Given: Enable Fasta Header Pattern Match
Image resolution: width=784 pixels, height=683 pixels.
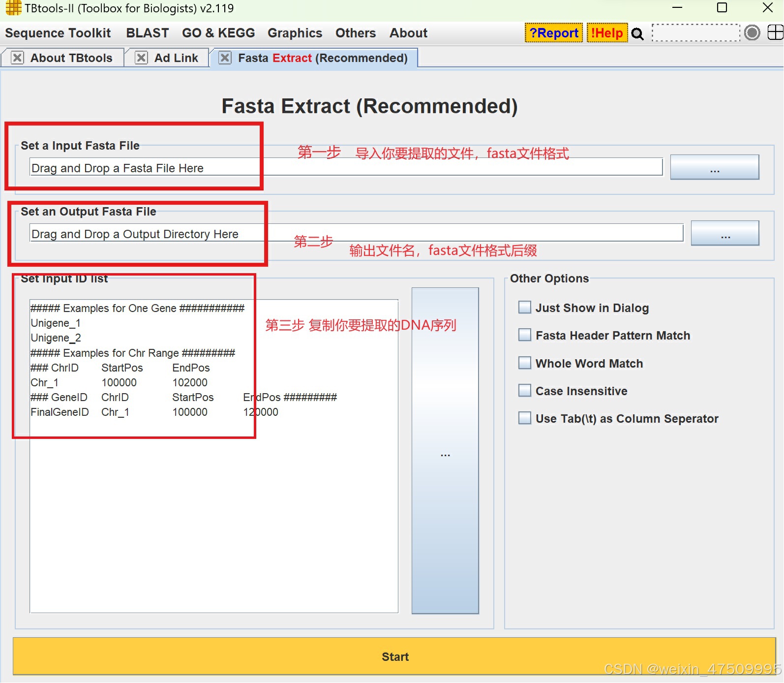Looking at the screenshot, I should coord(525,335).
